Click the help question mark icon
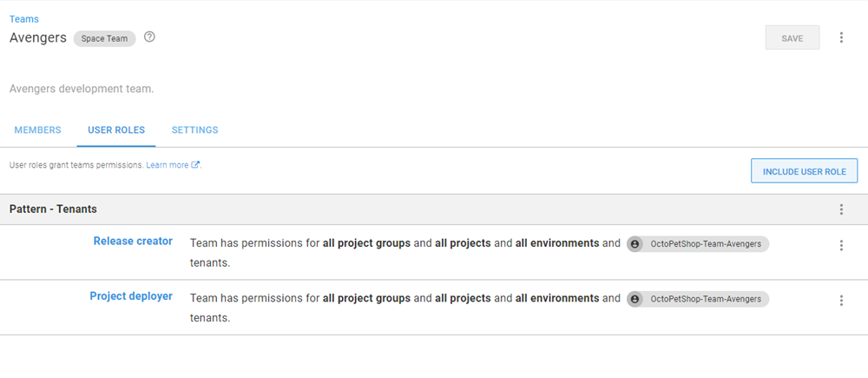The height and width of the screenshot is (378, 868). pos(149,37)
